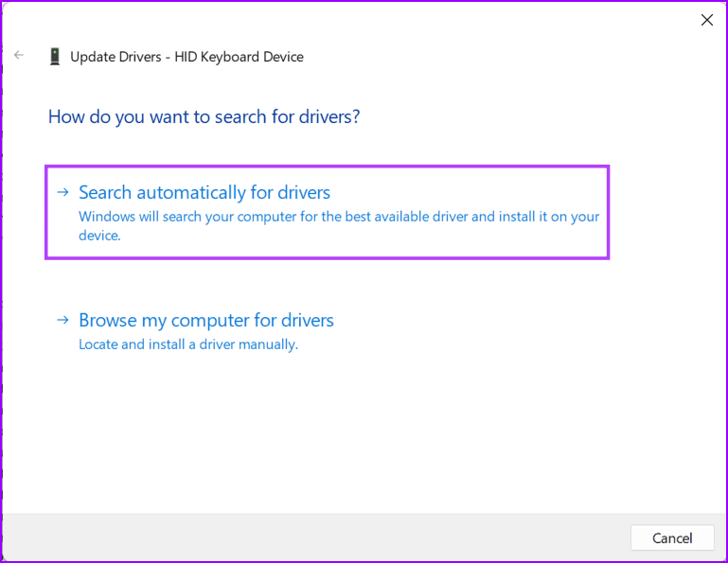This screenshot has width=728, height=563.
Task: Click 'Locate and install a driver manually.' text
Action: 188,344
